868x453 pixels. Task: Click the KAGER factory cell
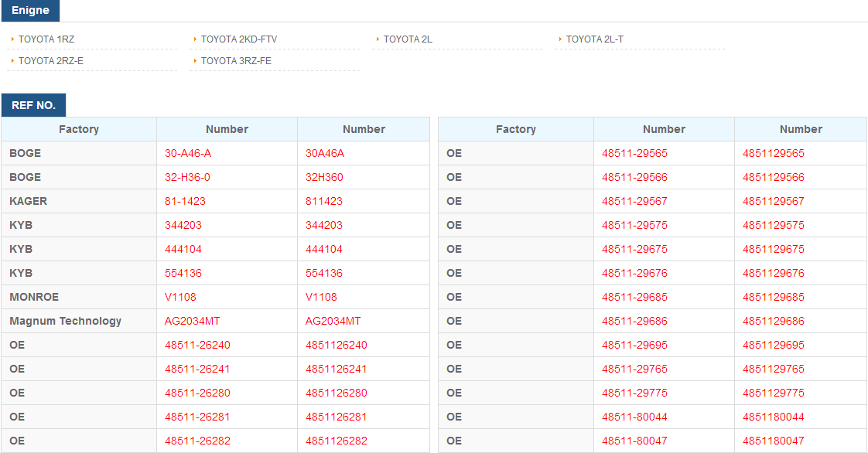point(79,201)
